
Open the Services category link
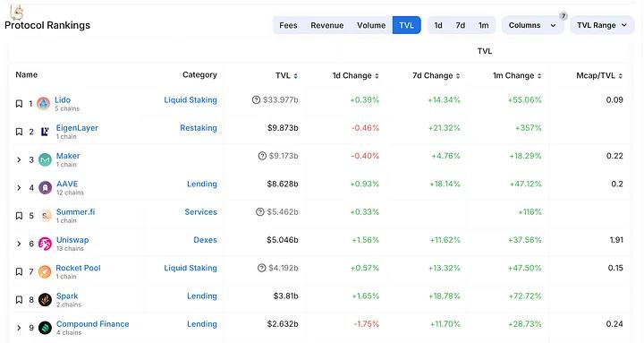(201, 212)
